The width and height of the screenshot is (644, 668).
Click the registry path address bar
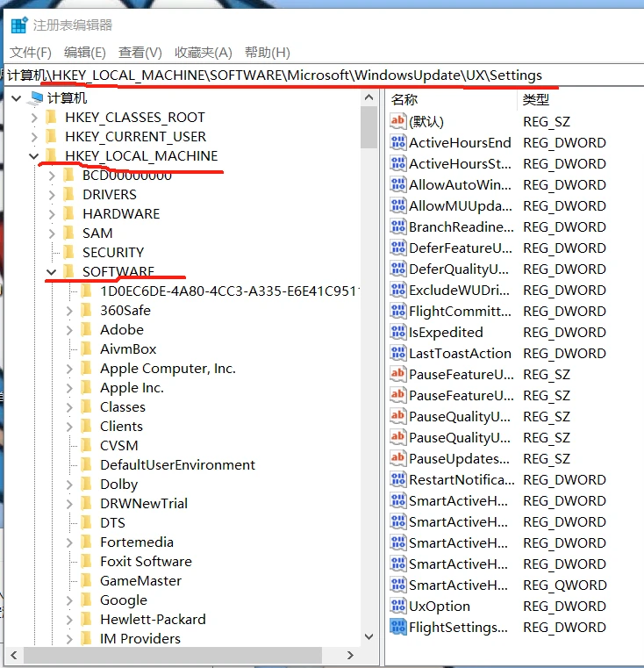click(324, 75)
